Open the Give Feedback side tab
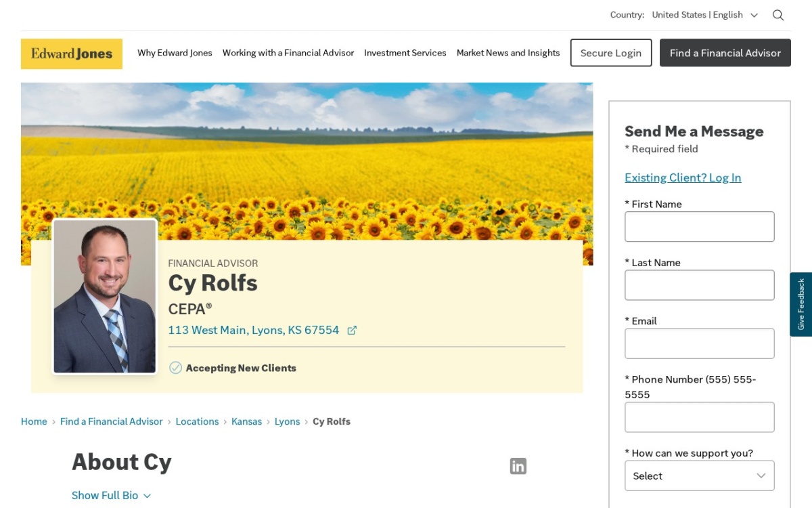The image size is (812, 508). point(801,305)
